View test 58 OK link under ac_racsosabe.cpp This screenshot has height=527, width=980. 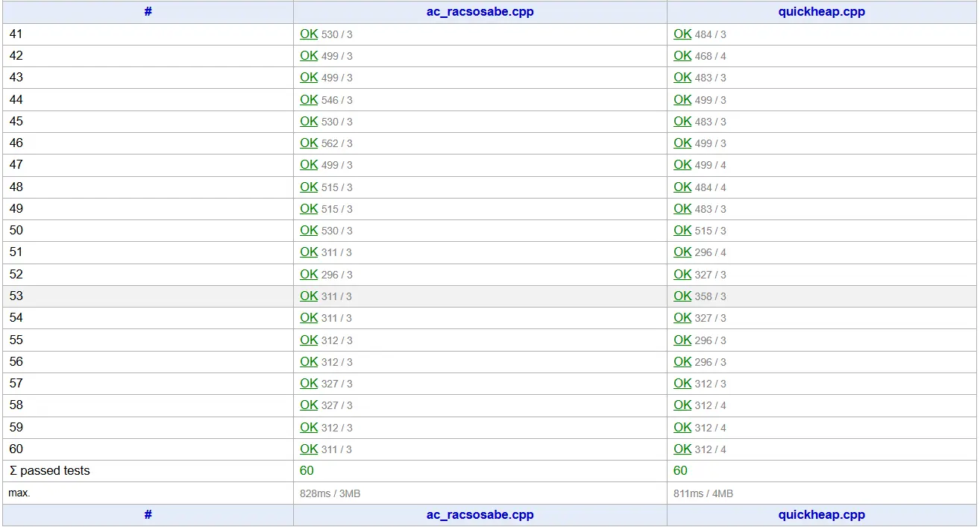click(309, 405)
